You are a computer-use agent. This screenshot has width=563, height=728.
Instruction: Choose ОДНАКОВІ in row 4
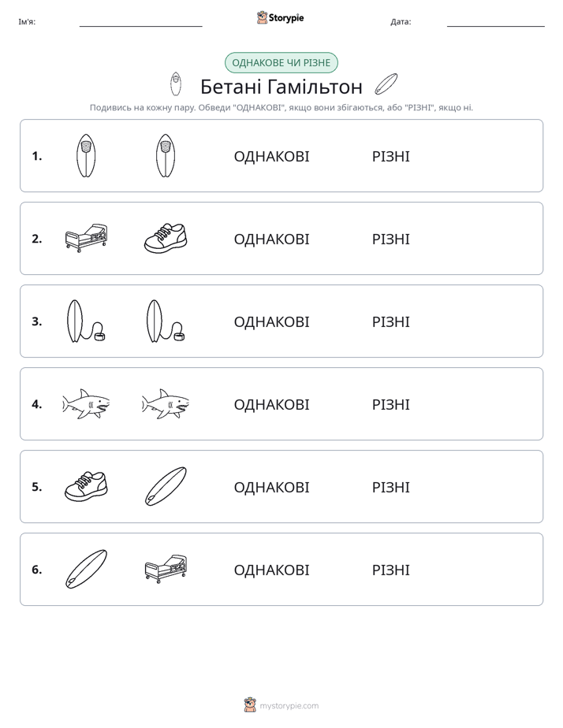click(271, 404)
